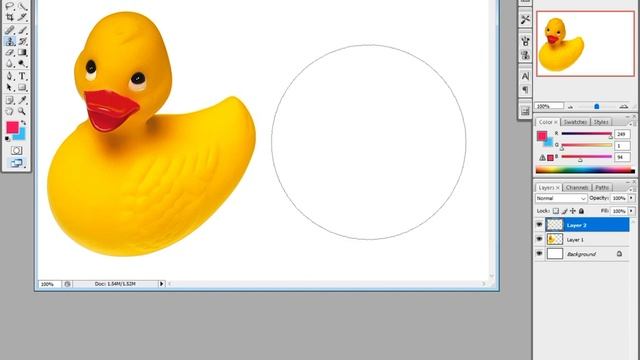The height and width of the screenshot is (360, 640).
Task: Select the Pen tool
Action: [x=10, y=76]
